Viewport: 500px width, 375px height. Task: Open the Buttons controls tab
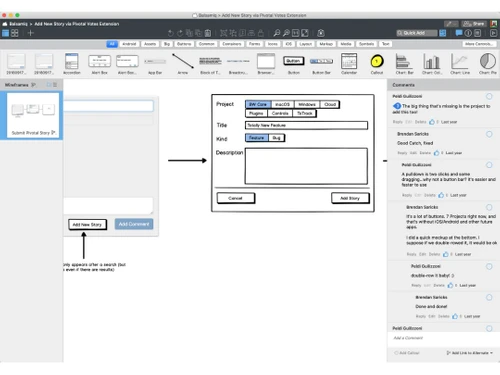(184, 44)
